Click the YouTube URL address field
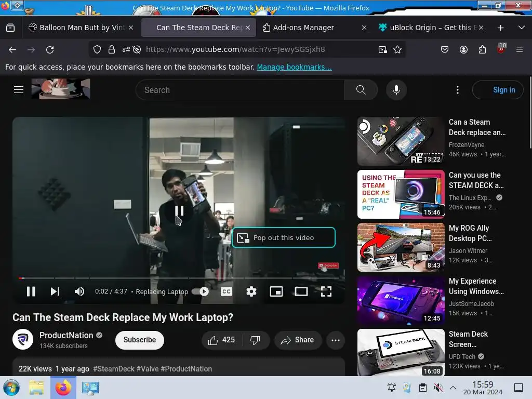This screenshot has width=532, height=399. [x=235, y=49]
